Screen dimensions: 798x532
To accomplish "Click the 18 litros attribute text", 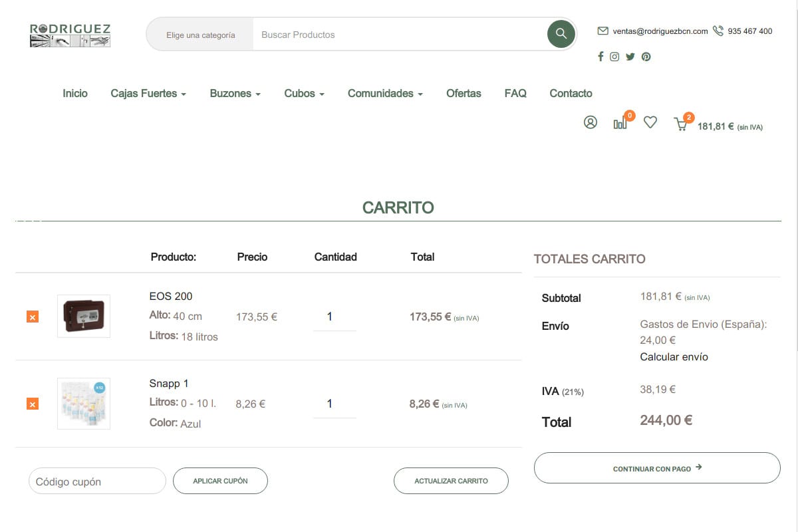I will 199,337.
